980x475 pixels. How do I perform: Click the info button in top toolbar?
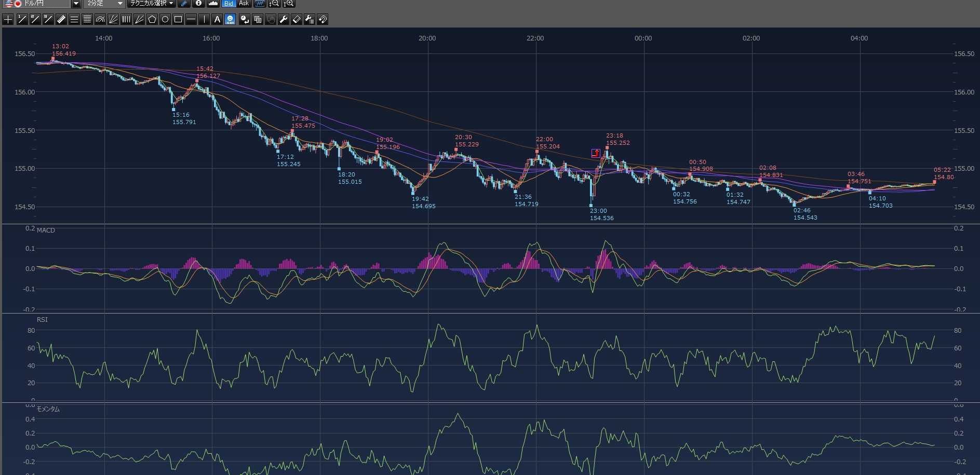click(x=198, y=4)
